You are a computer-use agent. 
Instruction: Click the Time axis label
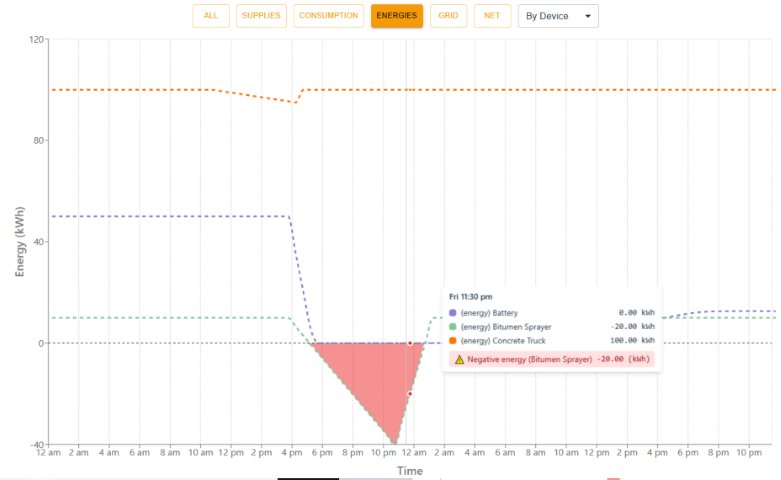pyautogui.click(x=409, y=470)
